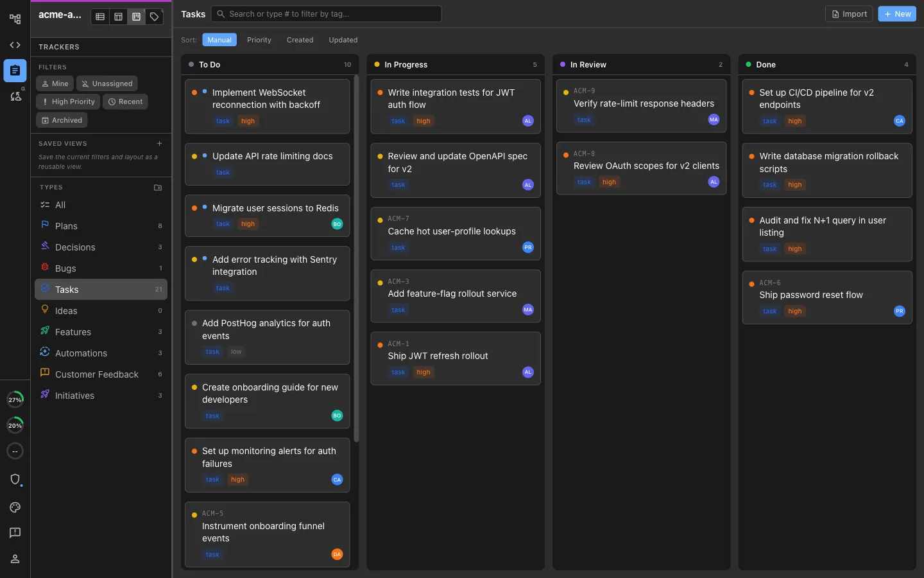Sort tasks by Priority
The width and height of the screenshot is (924, 578).
point(259,40)
